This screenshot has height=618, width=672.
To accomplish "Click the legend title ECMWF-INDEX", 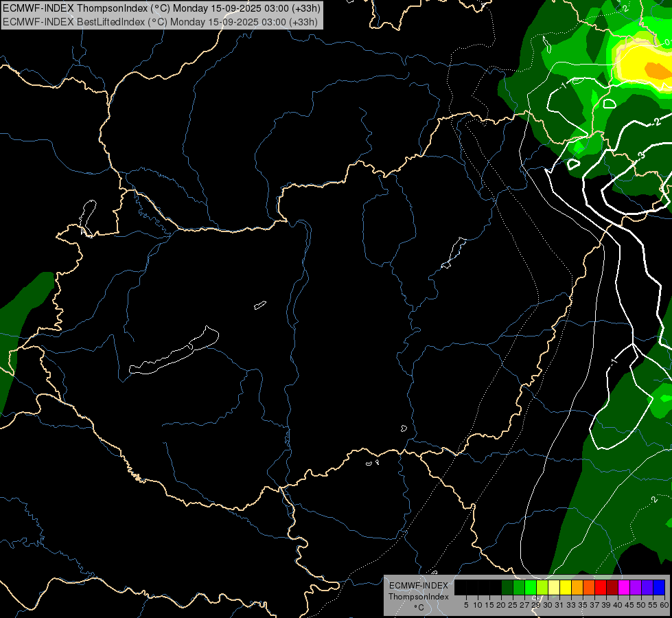I will (418, 586).
